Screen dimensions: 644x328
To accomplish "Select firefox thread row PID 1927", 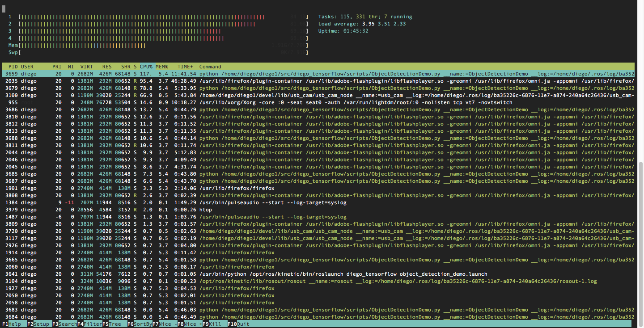I will click(318, 288).
